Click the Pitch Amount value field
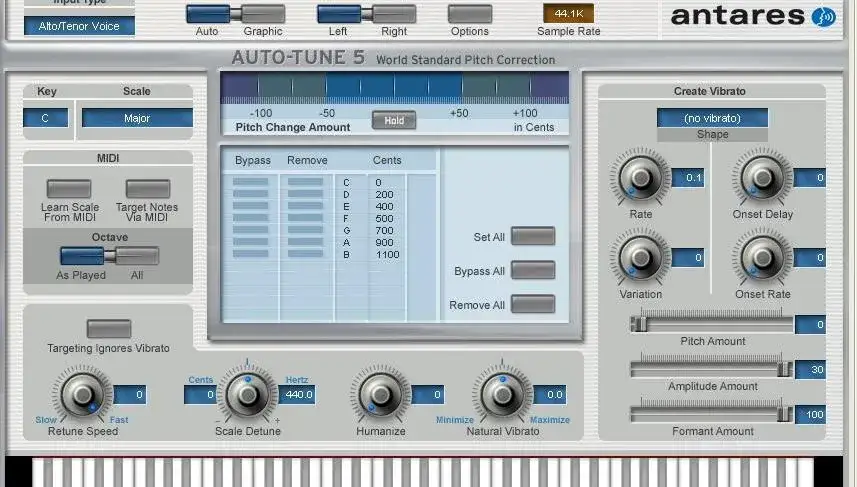The width and height of the screenshot is (857, 487). click(x=811, y=324)
